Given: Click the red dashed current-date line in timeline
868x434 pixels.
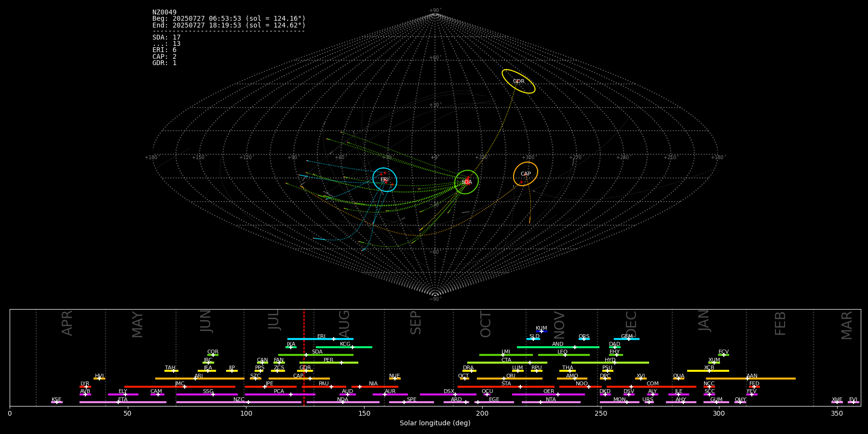Looking at the screenshot, I should 304,357.
